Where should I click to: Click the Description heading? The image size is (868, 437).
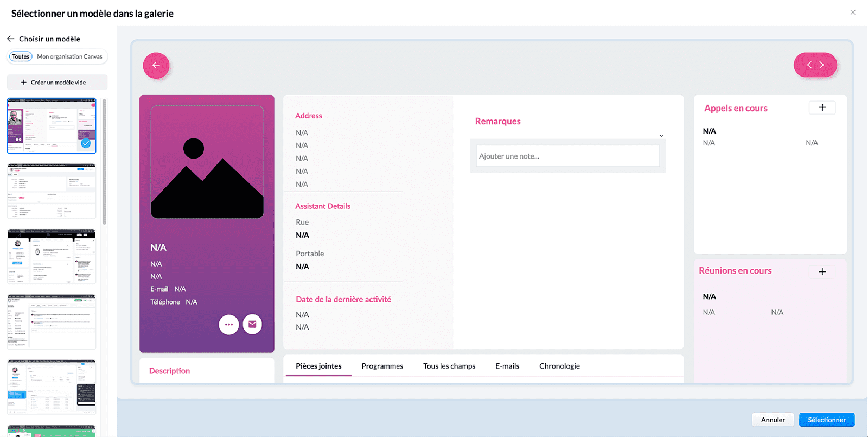coord(169,371)
